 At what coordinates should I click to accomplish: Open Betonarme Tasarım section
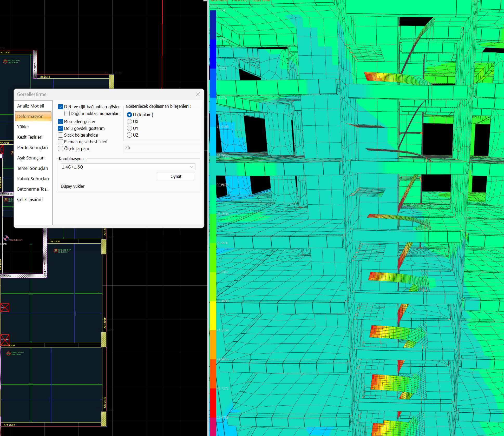click(x=33, y=189)
